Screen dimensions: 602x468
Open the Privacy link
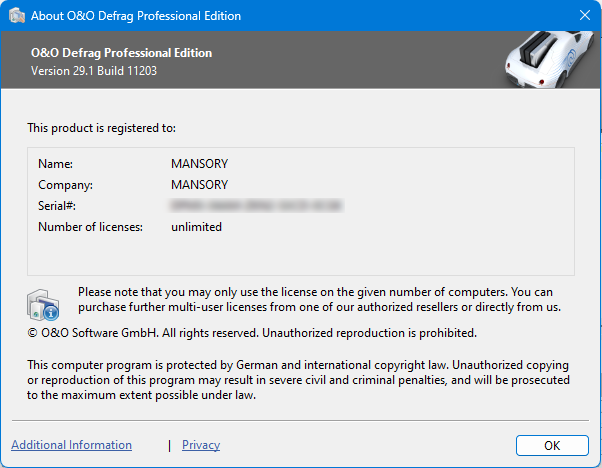pyautogui.click(x=201, y=445)
